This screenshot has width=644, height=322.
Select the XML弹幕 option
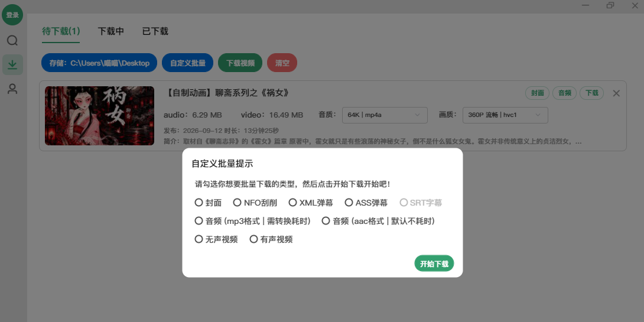point(311,203)
